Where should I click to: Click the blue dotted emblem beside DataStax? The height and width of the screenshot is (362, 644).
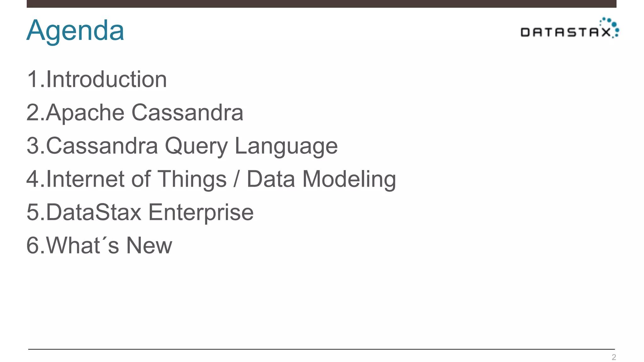[610, 27]
